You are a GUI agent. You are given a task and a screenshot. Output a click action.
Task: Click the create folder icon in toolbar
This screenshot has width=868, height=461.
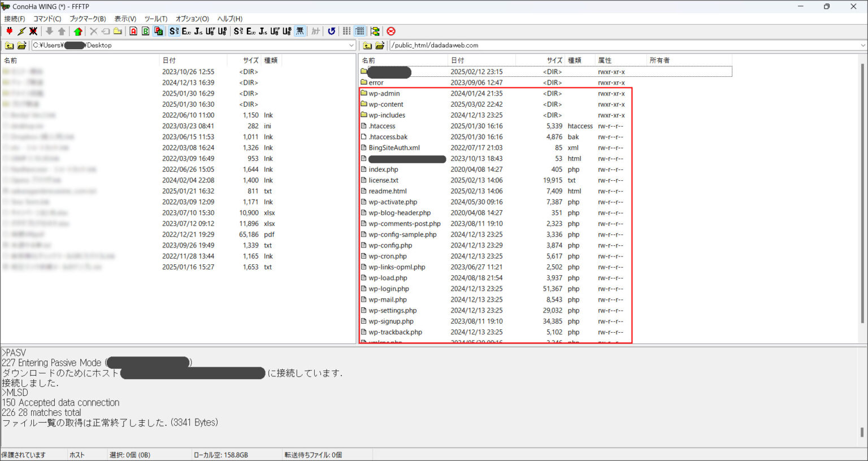click(118, 31)
